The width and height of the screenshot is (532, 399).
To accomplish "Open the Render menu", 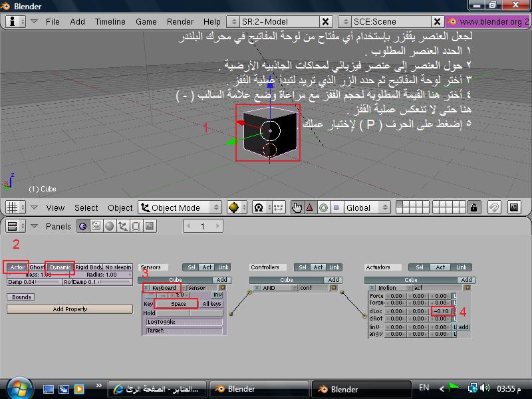I will [180, 22].
